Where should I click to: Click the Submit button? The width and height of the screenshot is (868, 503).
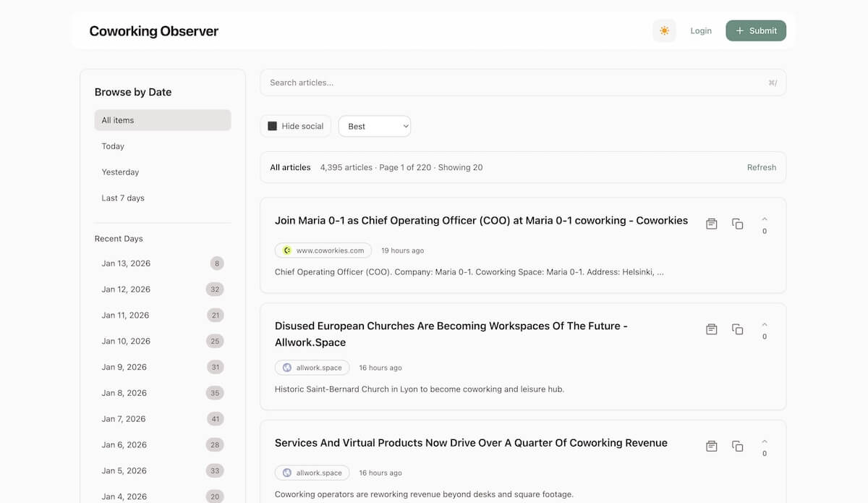[x=756, y=30]
